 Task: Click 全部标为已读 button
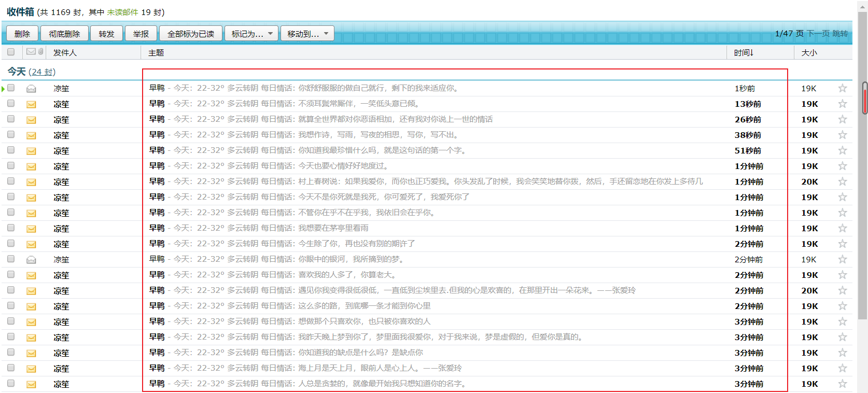pyautogui.click(x=191, y=34)
